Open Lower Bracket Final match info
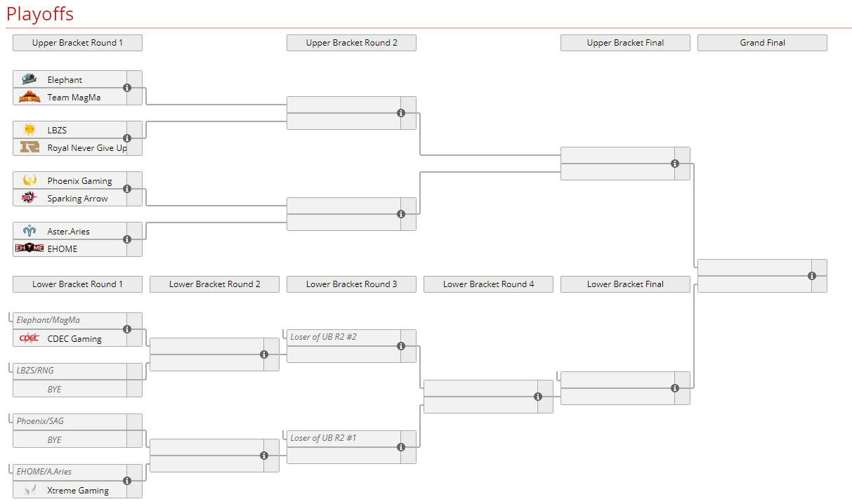Image resolution: width=852 pixels, height=504 pixels. pos(675,388)
